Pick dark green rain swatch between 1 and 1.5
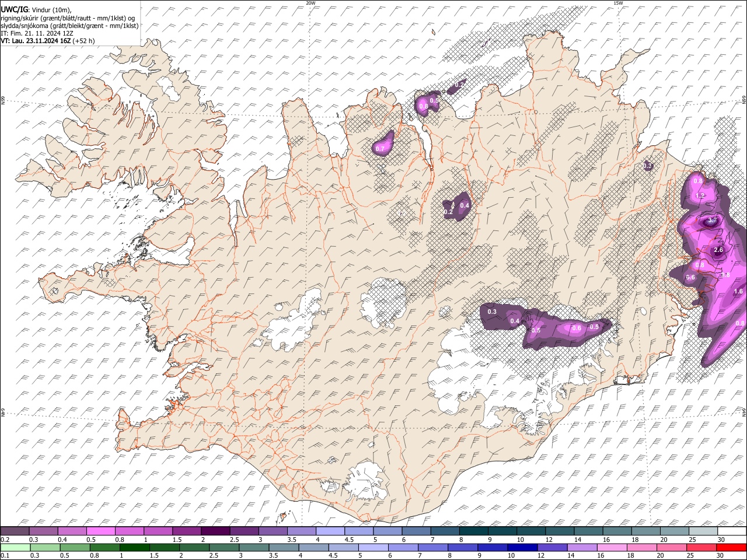Viewport: 747px width, 560px height. click(135, 547)
